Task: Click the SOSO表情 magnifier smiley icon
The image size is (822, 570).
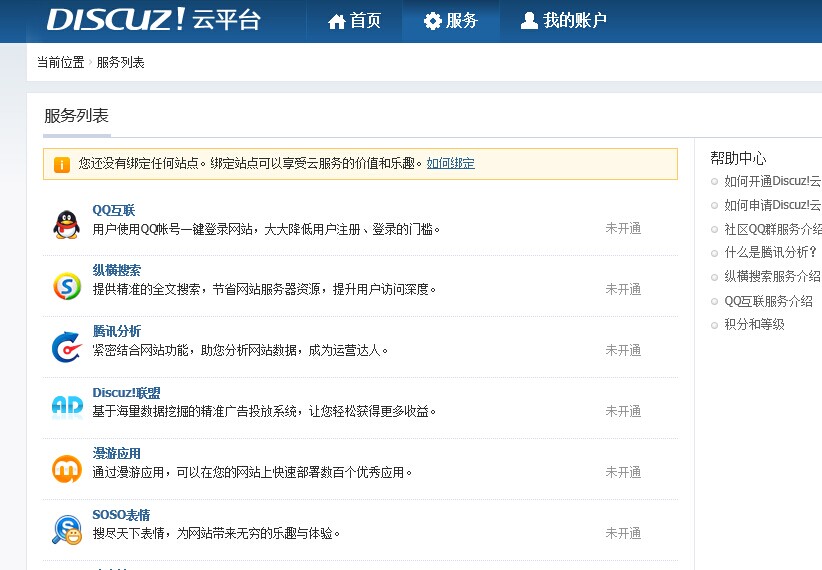Action: tap(67, 530)
